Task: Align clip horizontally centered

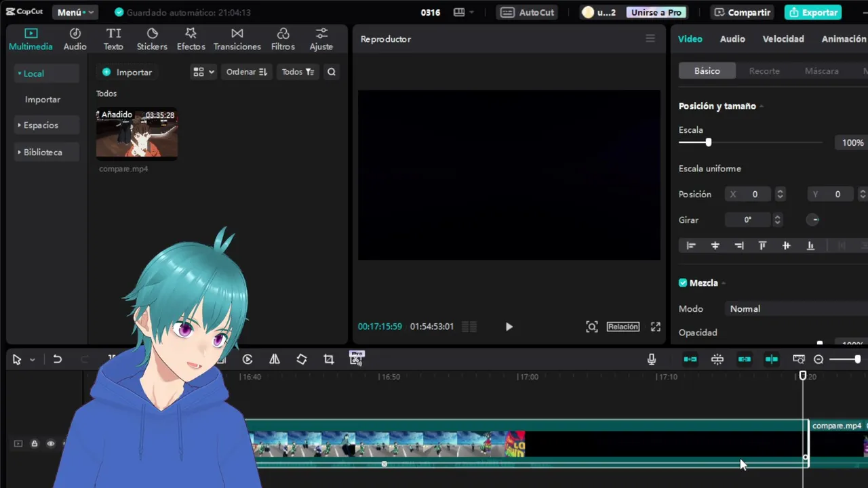Action: (x=715, y=245)
